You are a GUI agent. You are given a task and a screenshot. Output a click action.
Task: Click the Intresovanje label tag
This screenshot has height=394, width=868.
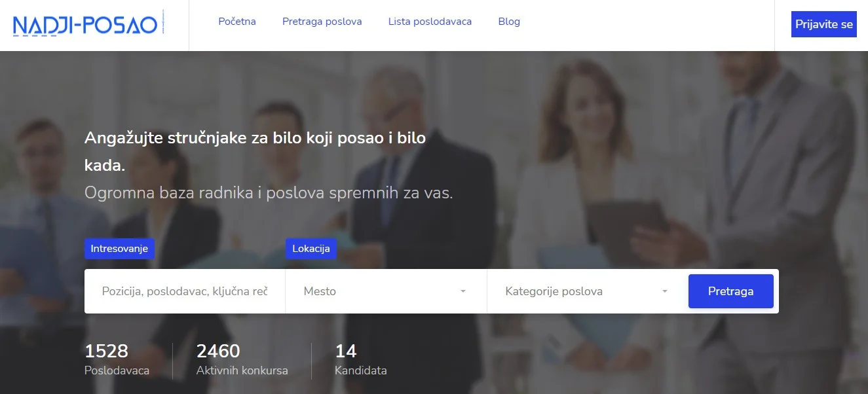[x=119, y=249]
